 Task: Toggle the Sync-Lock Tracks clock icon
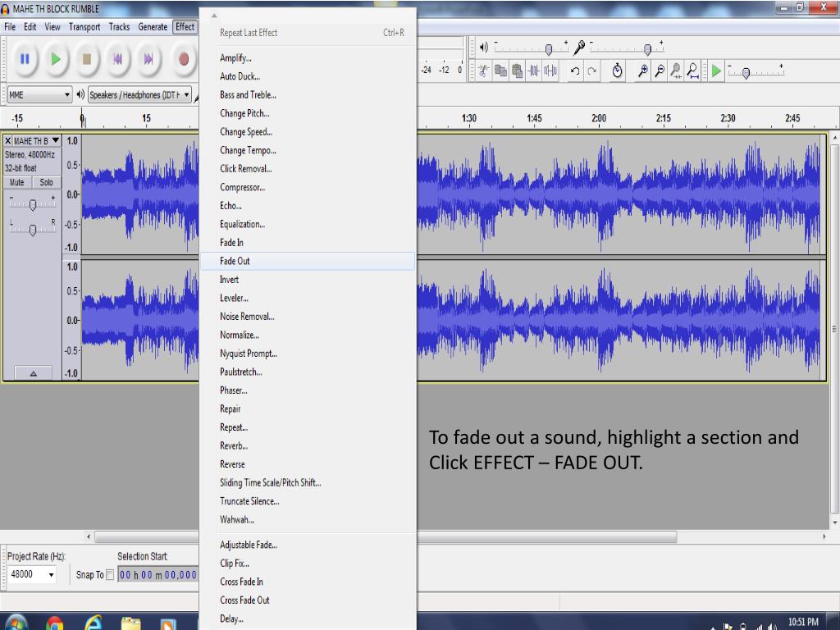click(x=617, y=71)
